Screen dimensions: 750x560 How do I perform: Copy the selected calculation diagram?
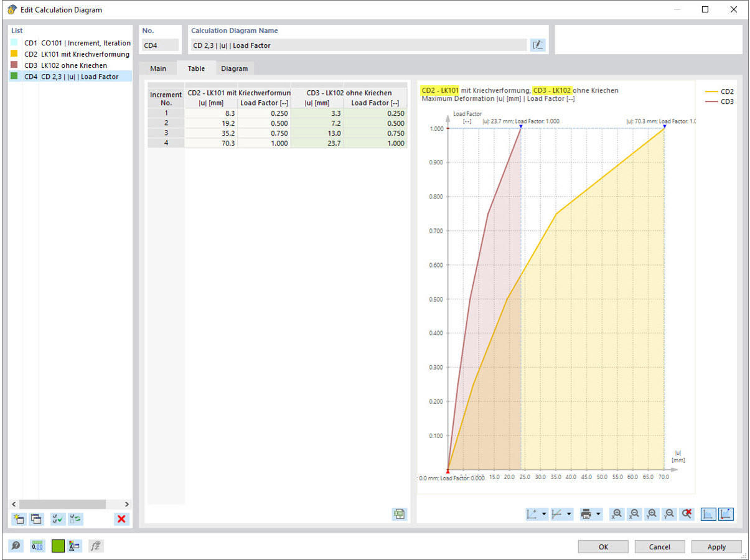36,519
